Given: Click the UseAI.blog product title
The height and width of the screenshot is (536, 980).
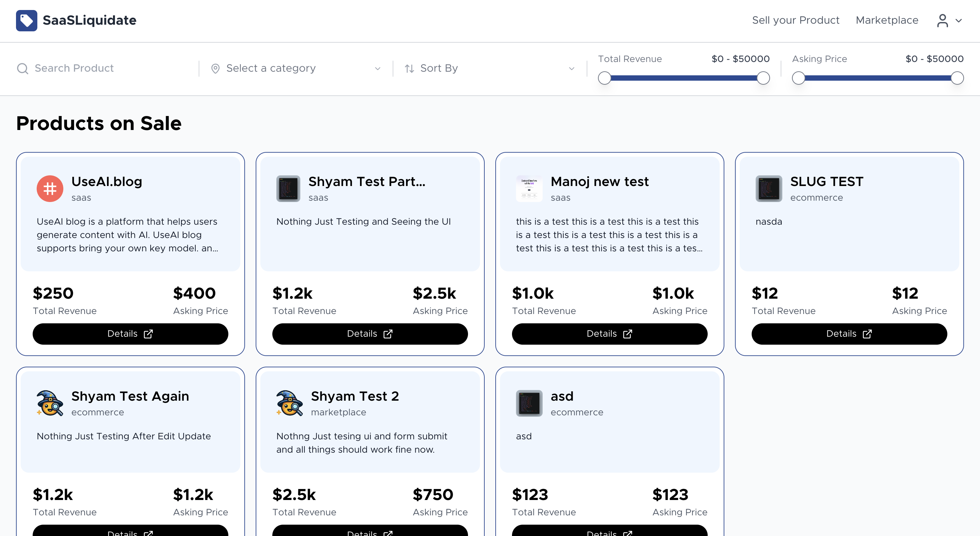Looking at the screenshot, I should point(107,181).
